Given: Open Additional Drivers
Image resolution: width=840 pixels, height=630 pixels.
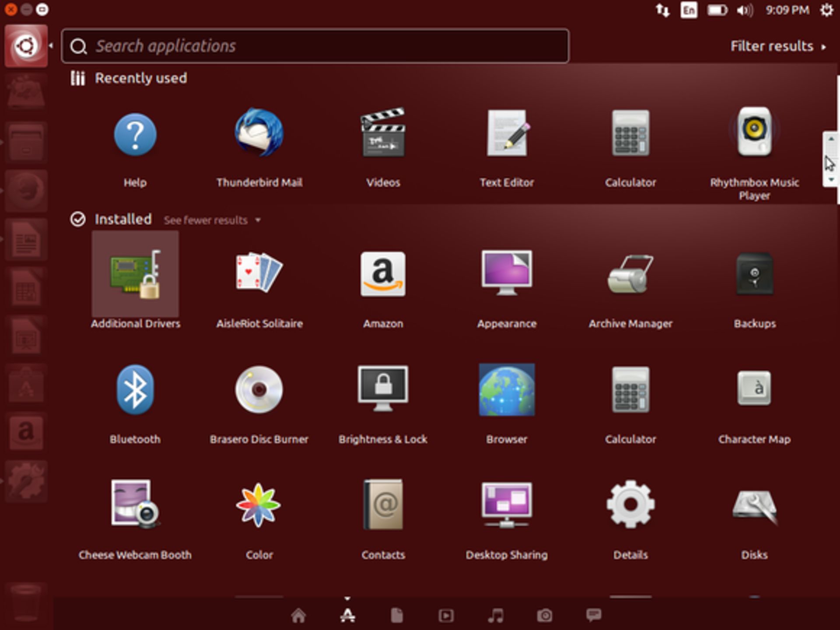Looking at the screenshot, I should tap(135, 274).
